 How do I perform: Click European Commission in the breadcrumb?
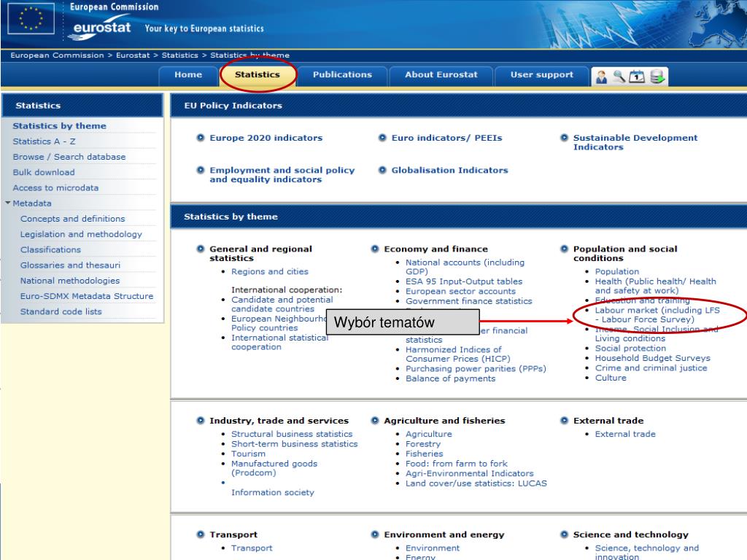[x=57, y=55]
